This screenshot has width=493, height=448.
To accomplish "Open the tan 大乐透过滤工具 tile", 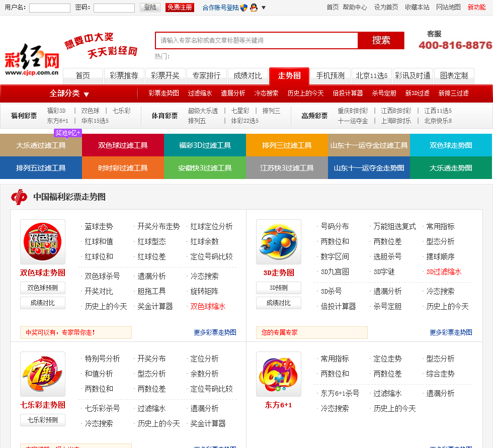I will click(x=41, y=145).
